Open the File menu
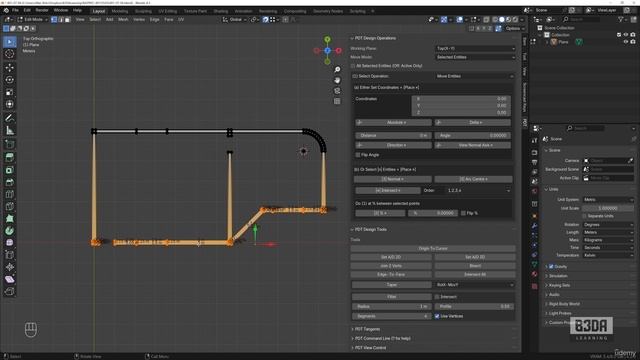Viewport: 640px width, 360px height. [15, 10]
